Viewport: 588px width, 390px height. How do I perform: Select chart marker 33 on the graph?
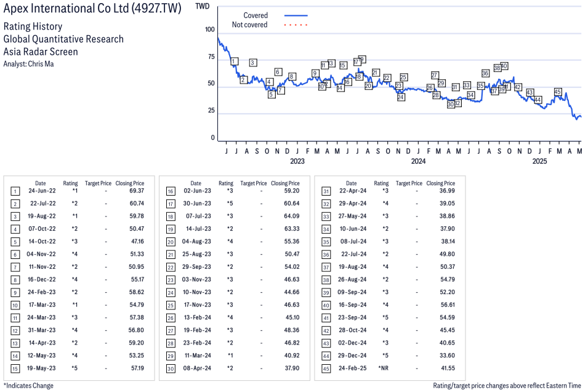467,86
